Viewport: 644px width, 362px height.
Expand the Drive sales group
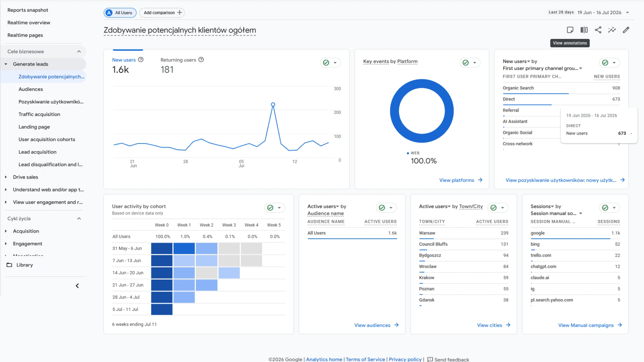click(6, 177)
